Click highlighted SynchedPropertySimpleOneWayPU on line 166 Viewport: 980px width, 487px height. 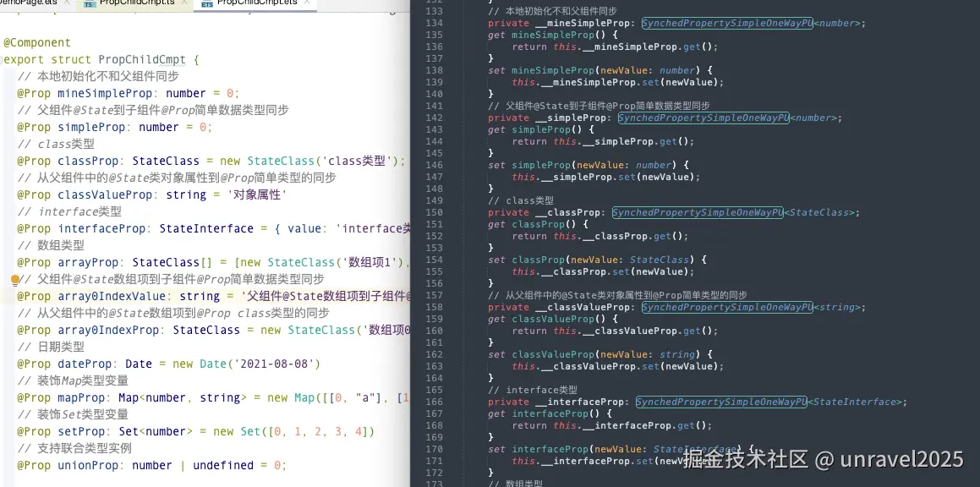pos(721,402)
